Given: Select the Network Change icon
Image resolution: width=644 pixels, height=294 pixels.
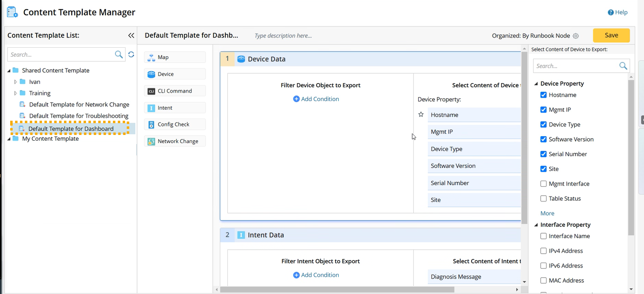Looking at the screenshot, I should point(151,141).
